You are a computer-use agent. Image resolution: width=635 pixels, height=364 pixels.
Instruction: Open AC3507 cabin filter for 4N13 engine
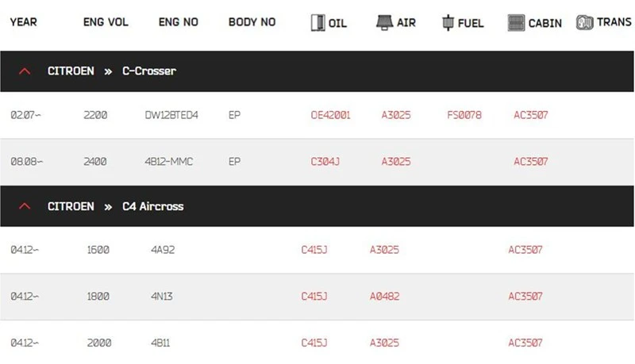[x=525, y=297]
